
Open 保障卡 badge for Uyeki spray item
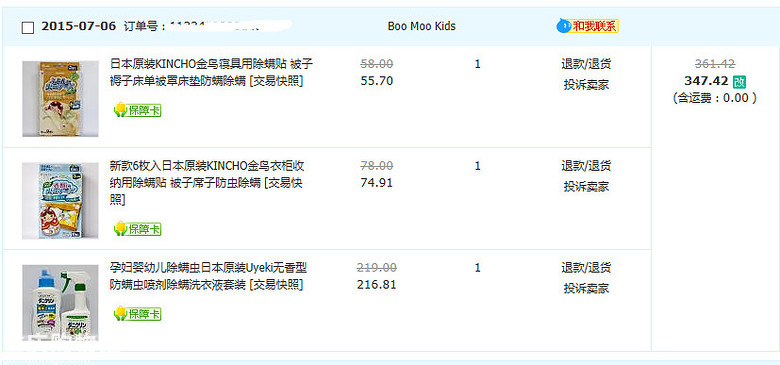point(138,314)
